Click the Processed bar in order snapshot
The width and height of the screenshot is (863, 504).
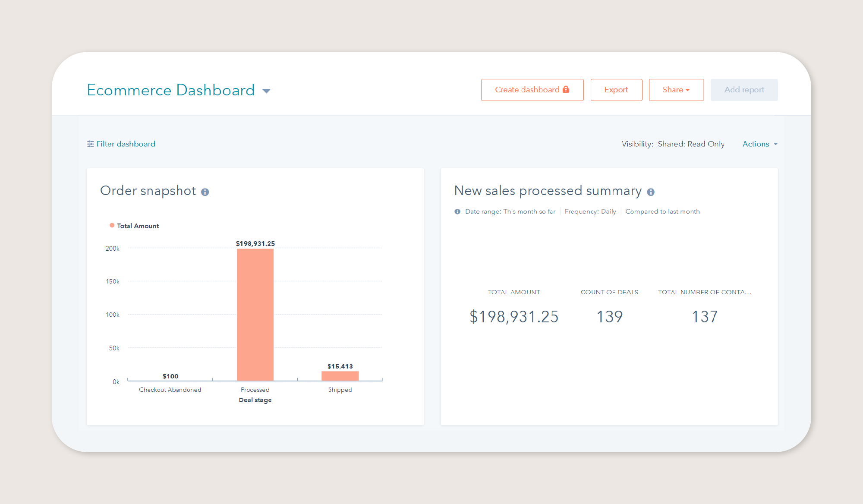pyautogui.click(x=255, y=312)
